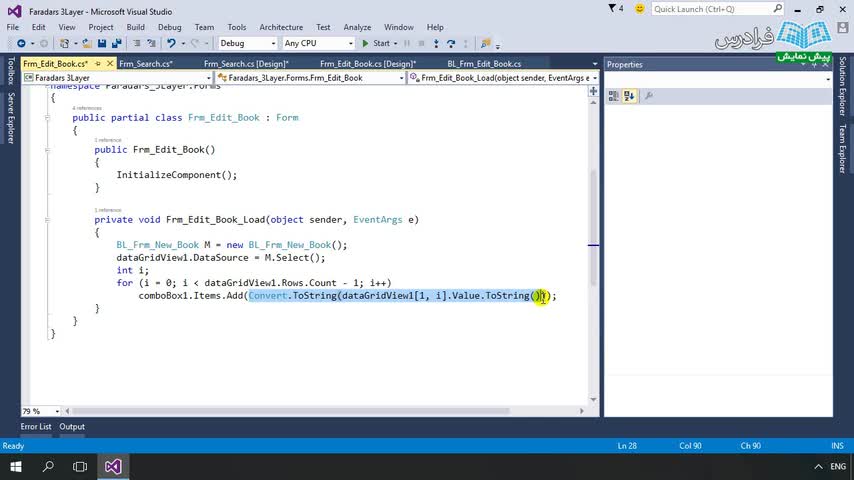
Task: Open the File menu
Action: [x=13, y=27]
